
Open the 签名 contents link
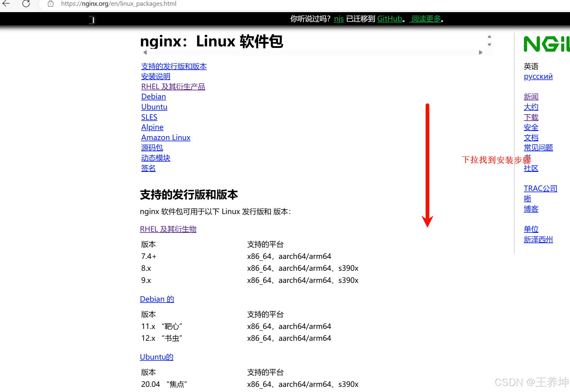pyautogui.click(x=148, y=168)
